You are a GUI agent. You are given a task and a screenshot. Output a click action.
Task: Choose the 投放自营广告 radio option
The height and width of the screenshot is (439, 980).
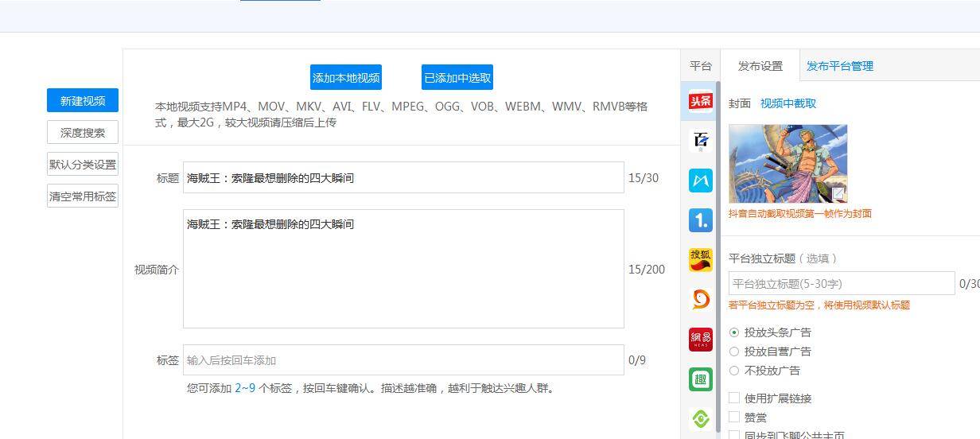(x=734, y=352)
